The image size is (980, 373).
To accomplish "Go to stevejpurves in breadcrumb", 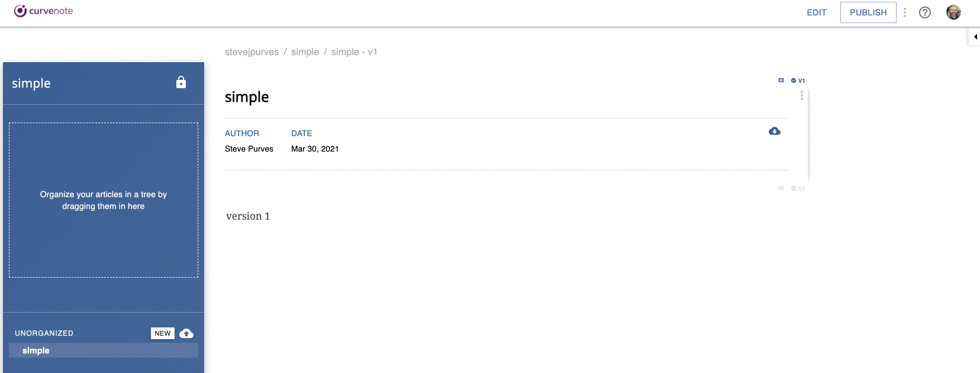I will (x=252, y=52).
